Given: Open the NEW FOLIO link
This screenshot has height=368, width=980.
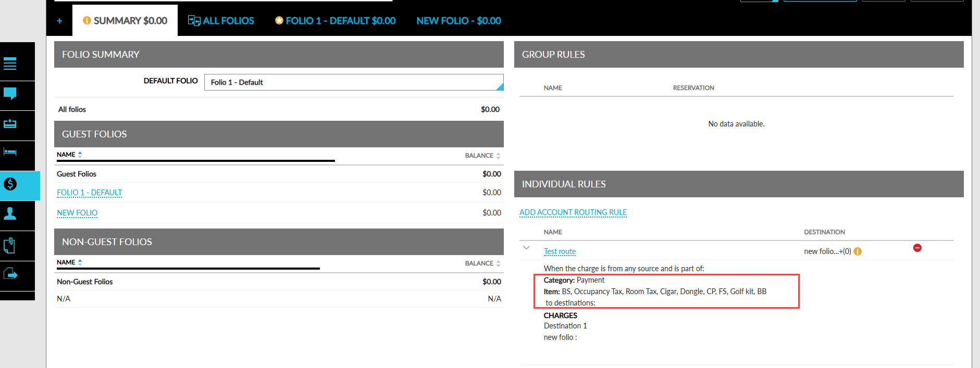Looking at the screenshot, I should point(77,213).
